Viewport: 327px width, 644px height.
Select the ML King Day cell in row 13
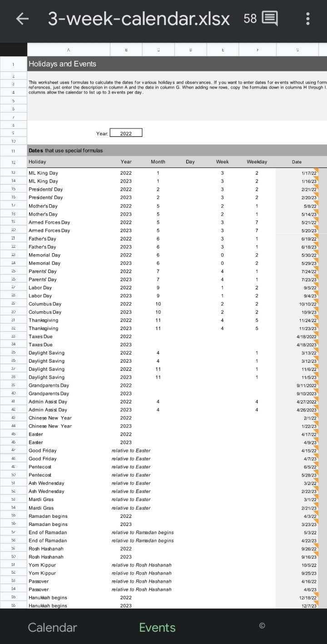(69, 173)
